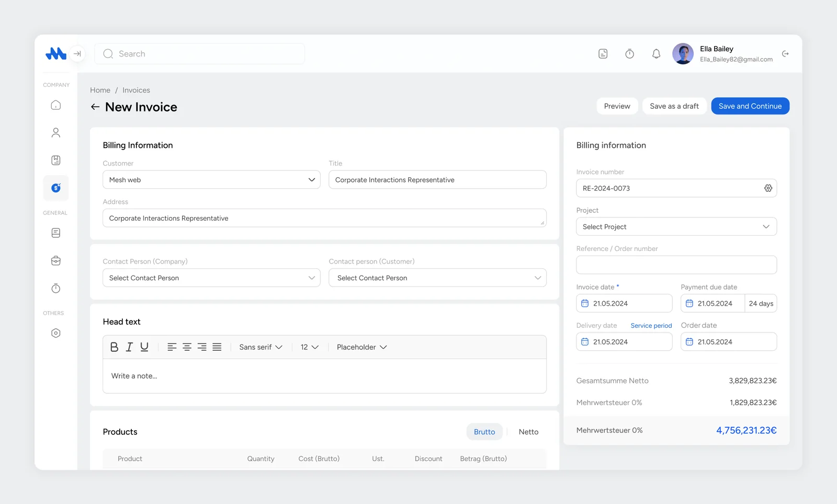
Task: Click Save and Continue
Action: 750,106
